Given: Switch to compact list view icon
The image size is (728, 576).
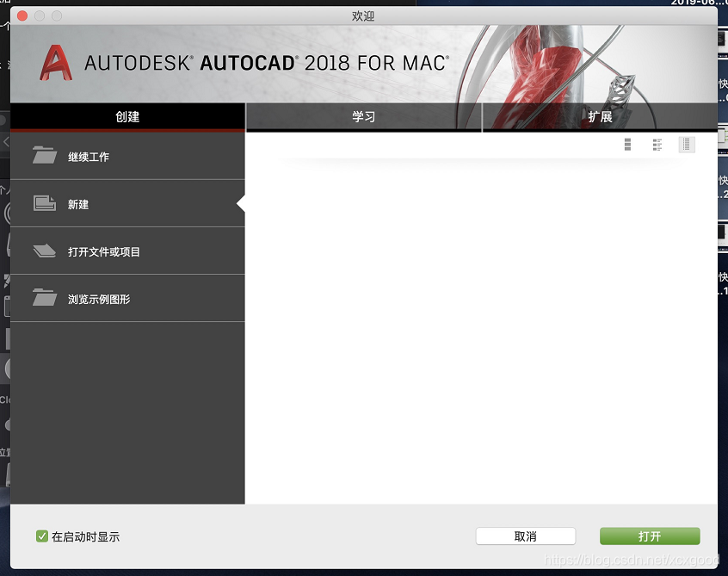Looking at the screenshot, I should click(687, 145).
